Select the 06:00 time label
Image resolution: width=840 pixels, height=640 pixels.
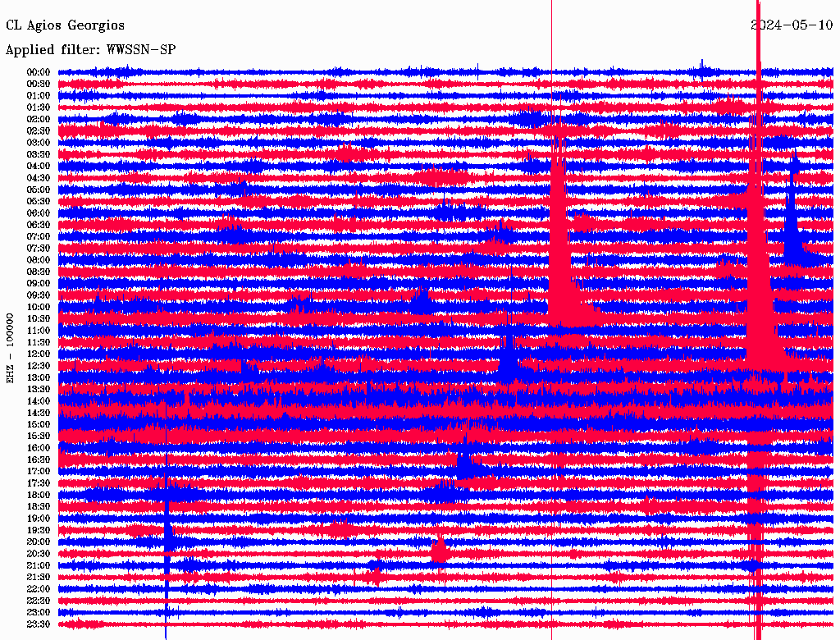[39, 213]
